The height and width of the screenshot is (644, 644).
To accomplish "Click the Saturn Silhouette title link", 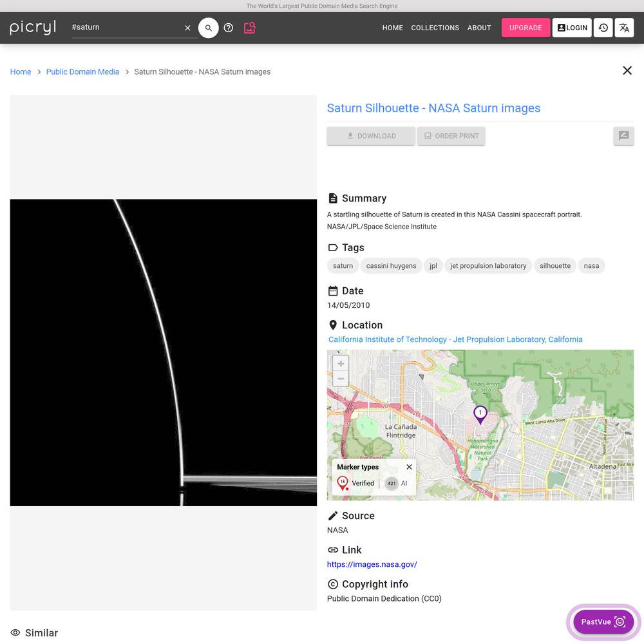I will tap(433, 108).
